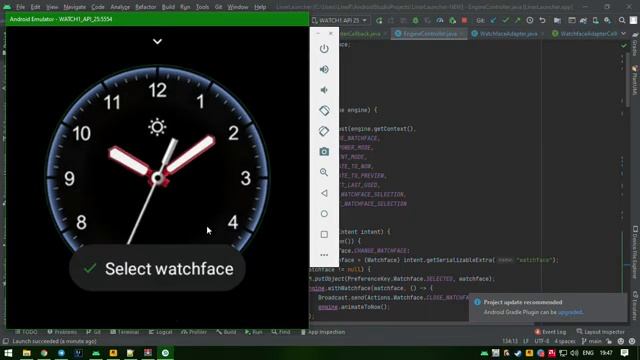Open the Layout Inspector tool window

pyautogui.click(x=600, y=332)
